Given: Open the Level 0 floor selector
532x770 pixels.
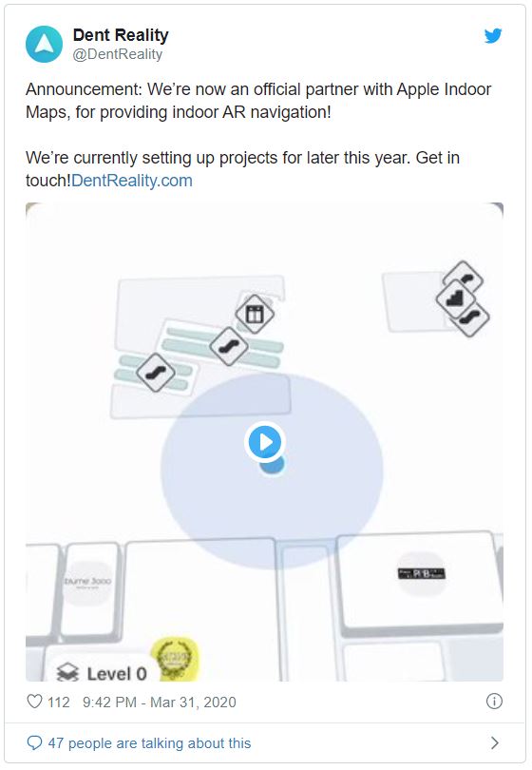Looking at the screenshot, I should [102, 672].
